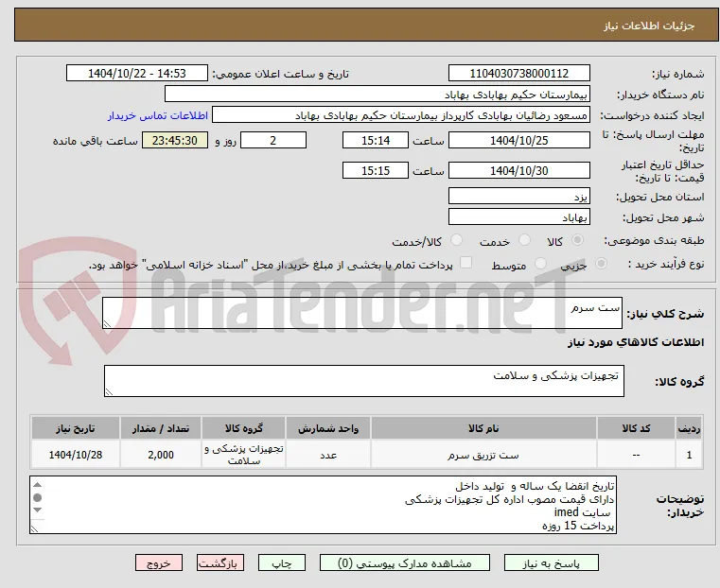This screenshot has width=720, height=588.
Task: Click the کد کالا column header
Action: click(x=636, y=428)
